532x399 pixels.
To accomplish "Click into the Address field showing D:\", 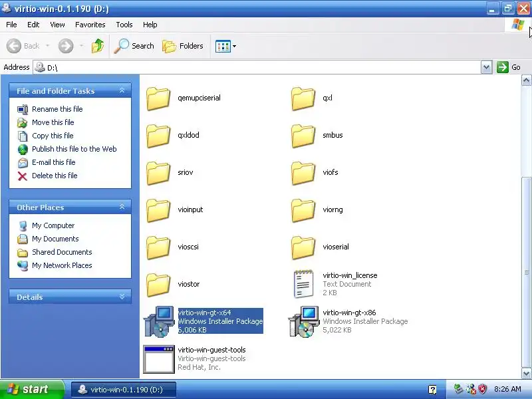I will pyautogui.click(x=257, y=67).
